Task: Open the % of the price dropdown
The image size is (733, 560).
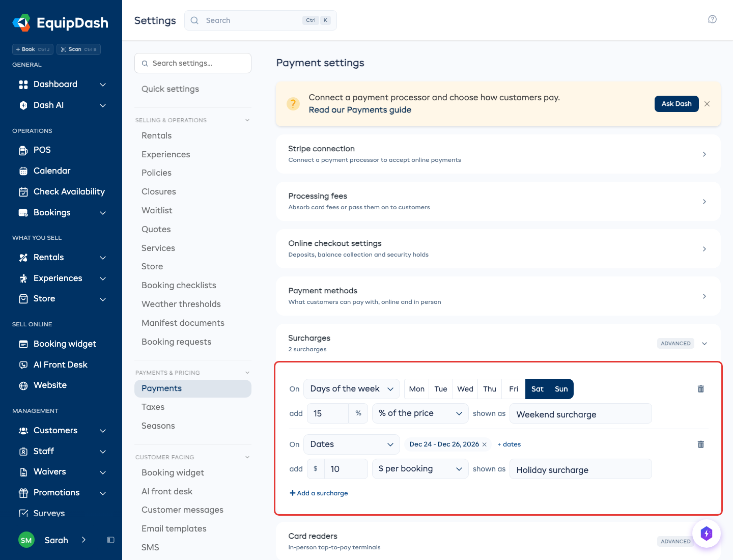Action: pyautogui.click(x=420, y=413)
